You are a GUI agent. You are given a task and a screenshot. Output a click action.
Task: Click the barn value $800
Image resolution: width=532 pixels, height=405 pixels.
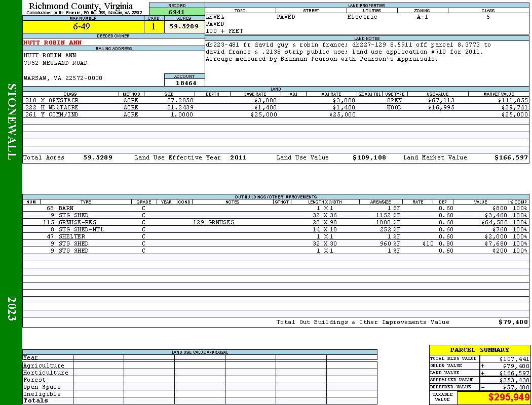tap(500, 209)
